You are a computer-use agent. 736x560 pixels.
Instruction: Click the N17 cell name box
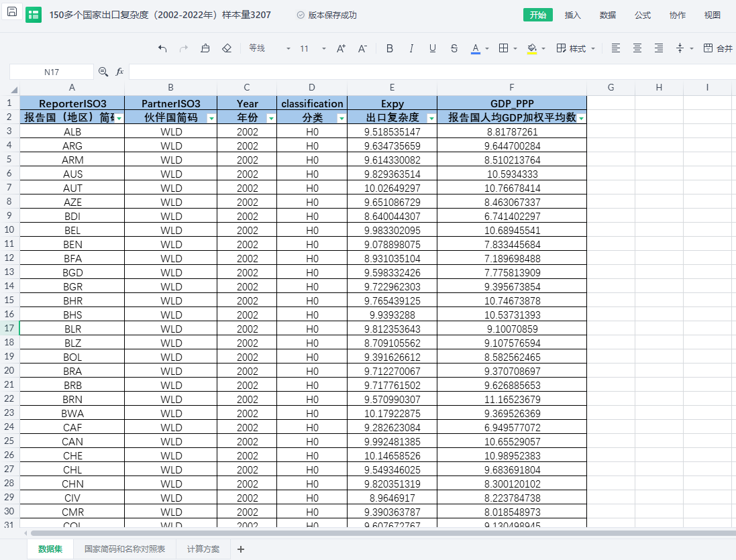[52, 72]
